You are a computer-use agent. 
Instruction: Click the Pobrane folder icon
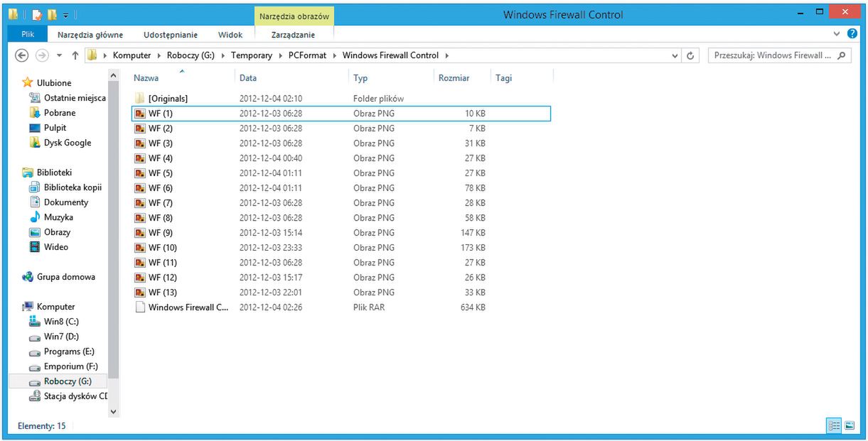coord(35,113)
